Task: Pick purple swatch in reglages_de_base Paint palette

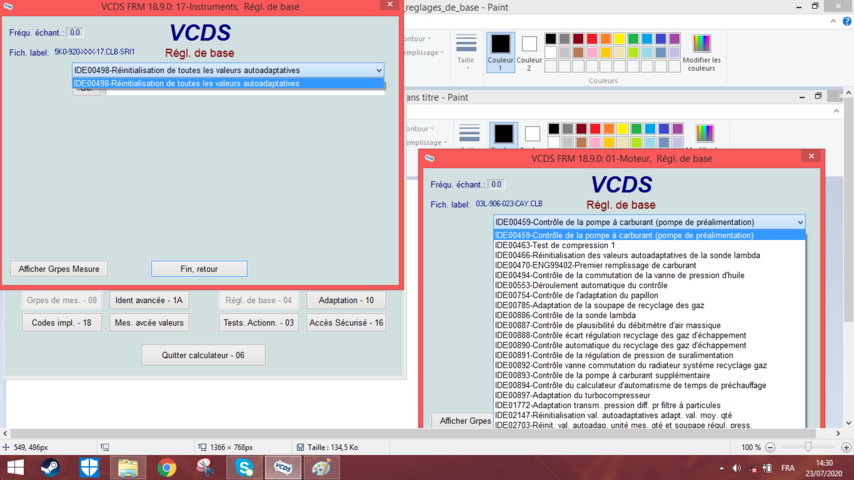Action: (674, 39)
